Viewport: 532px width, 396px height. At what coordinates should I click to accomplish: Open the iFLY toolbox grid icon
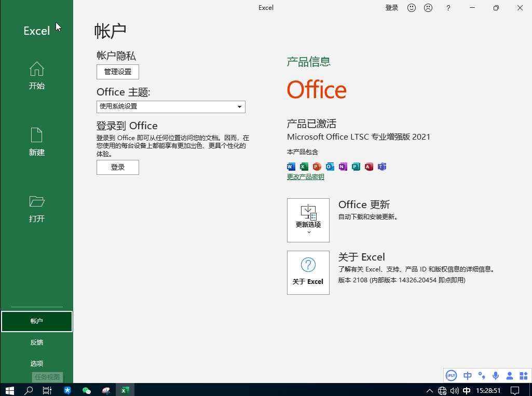(524, 375)
